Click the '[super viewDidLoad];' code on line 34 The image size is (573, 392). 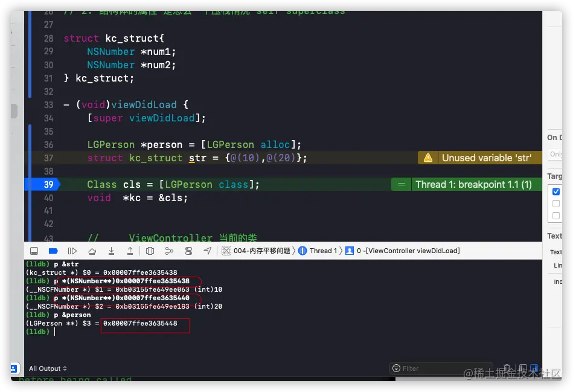tap(146, 118)
